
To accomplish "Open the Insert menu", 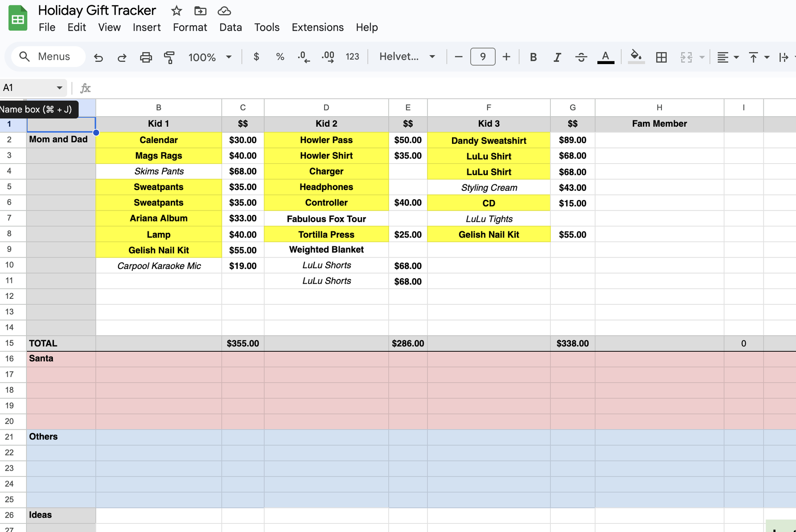I will coord(147,27).
